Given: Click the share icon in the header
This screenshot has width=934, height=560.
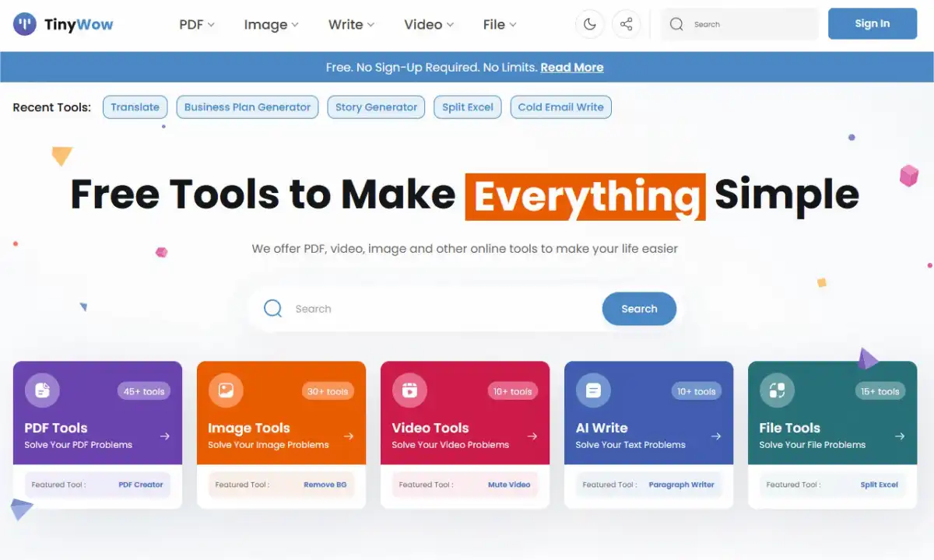Looking at the screenshot, I should tap(626, 24).
